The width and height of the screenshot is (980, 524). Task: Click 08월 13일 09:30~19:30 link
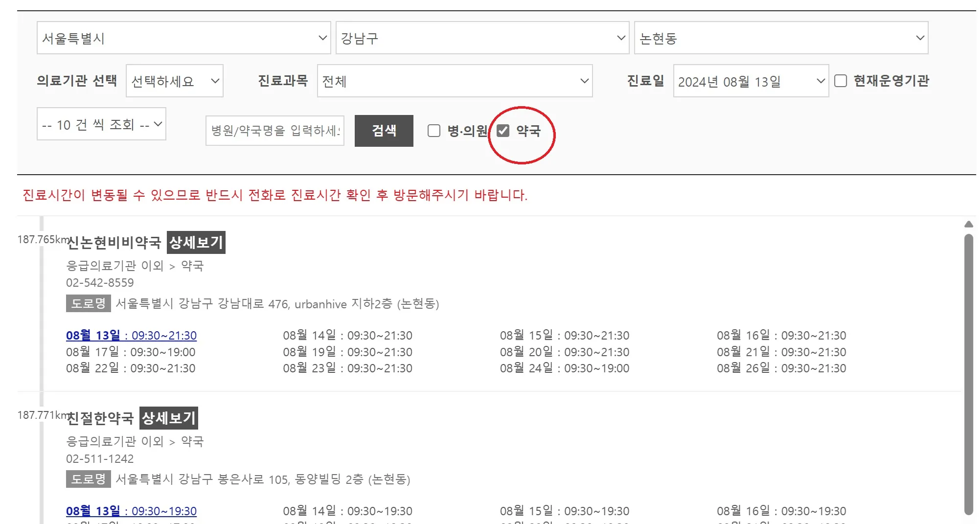pyautogui.click(x=131, y=511)
